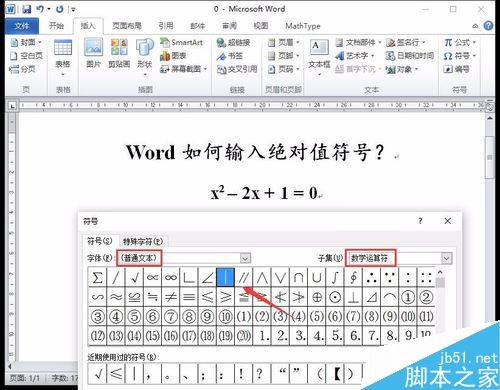Open Quick Parts (文档部件) menu
500x390 pixels.
(x=358, y=42)
